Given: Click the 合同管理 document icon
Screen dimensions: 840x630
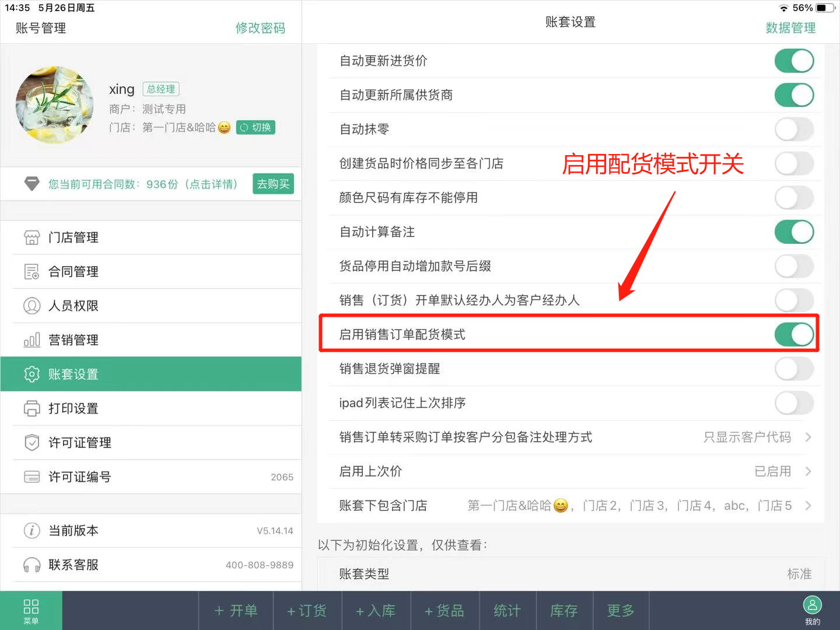Looking at the screenshot, I should pos(32,272).
